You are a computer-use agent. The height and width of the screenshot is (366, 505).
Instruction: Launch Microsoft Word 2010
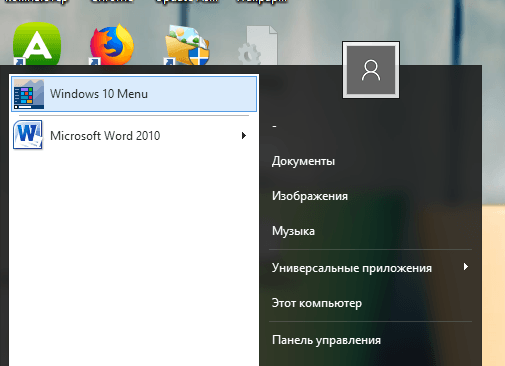(x=134, y=136)
